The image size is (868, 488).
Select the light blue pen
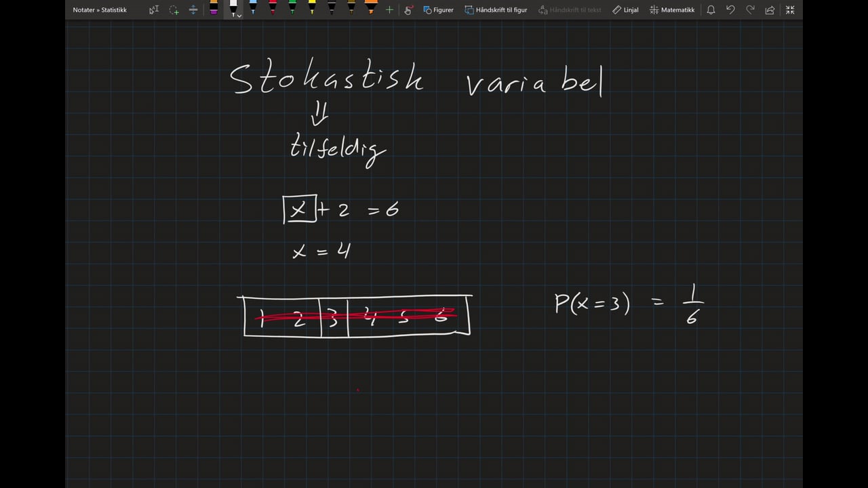[x=253, y=8]
